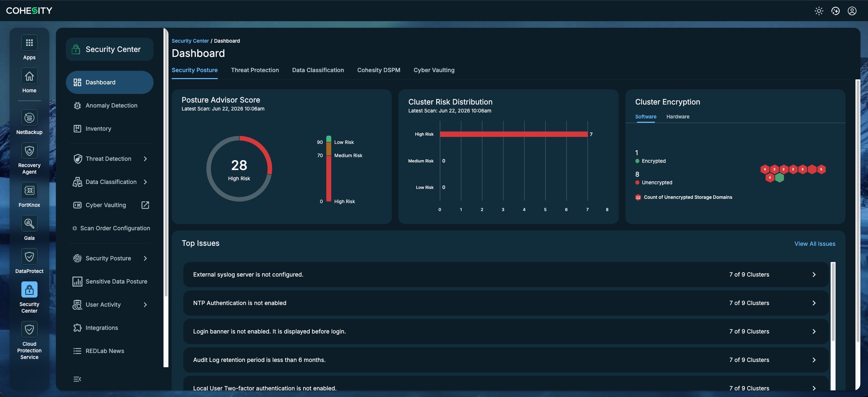Viewport: 868px width, 397px height.
Task: Click the posture score gauge showing 28
Action: pyautogui.click(x=239, y=168)
